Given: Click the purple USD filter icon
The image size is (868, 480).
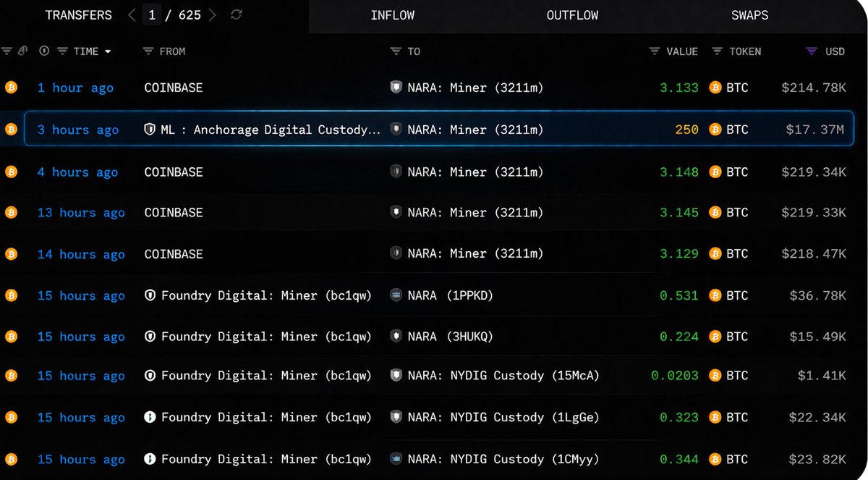Looking at the screenshot, I should tap(812, 51).
